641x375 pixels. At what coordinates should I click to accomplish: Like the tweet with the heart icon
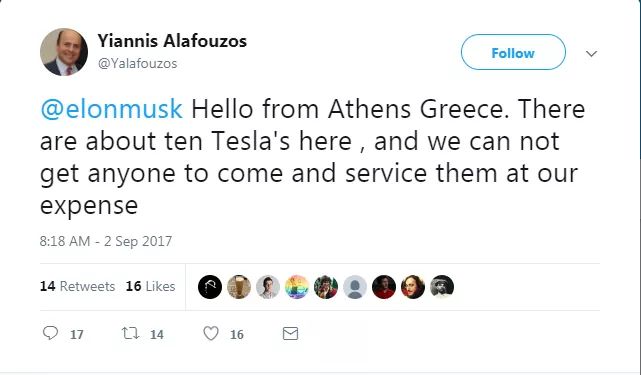[x=211, y=334]
